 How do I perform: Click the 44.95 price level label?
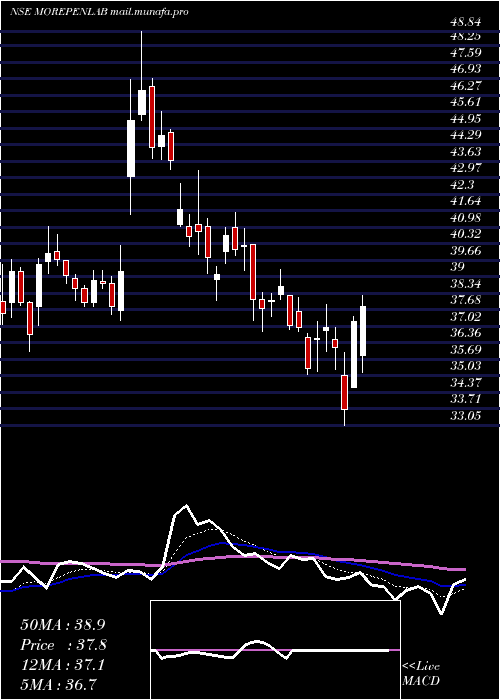[x=465, y=118]
